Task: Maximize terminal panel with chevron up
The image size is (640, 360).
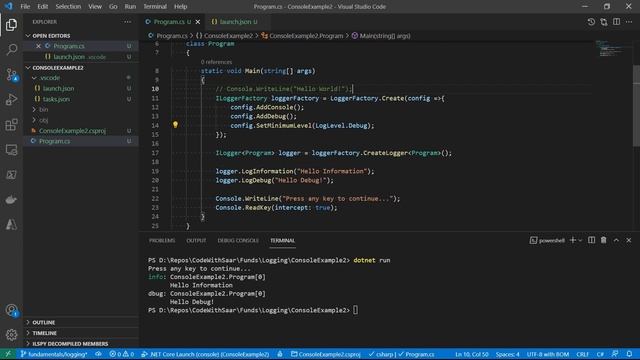Action: coord(616,240)
